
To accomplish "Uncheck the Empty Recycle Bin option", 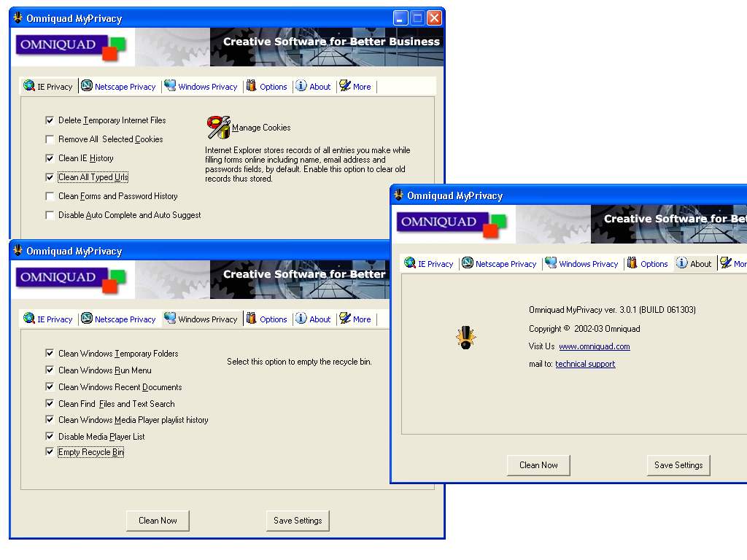I will (x=50, y=451).
